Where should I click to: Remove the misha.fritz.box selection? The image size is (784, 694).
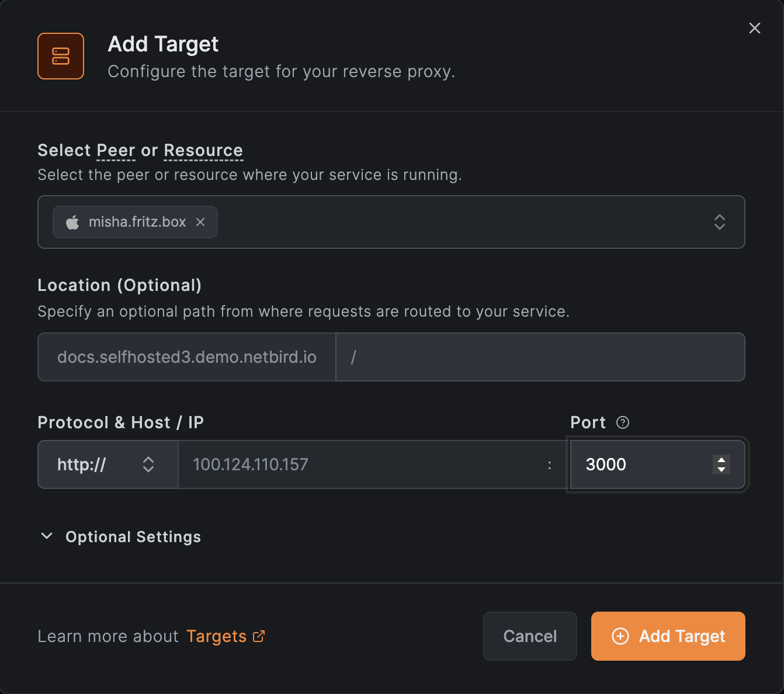(200, 222)
